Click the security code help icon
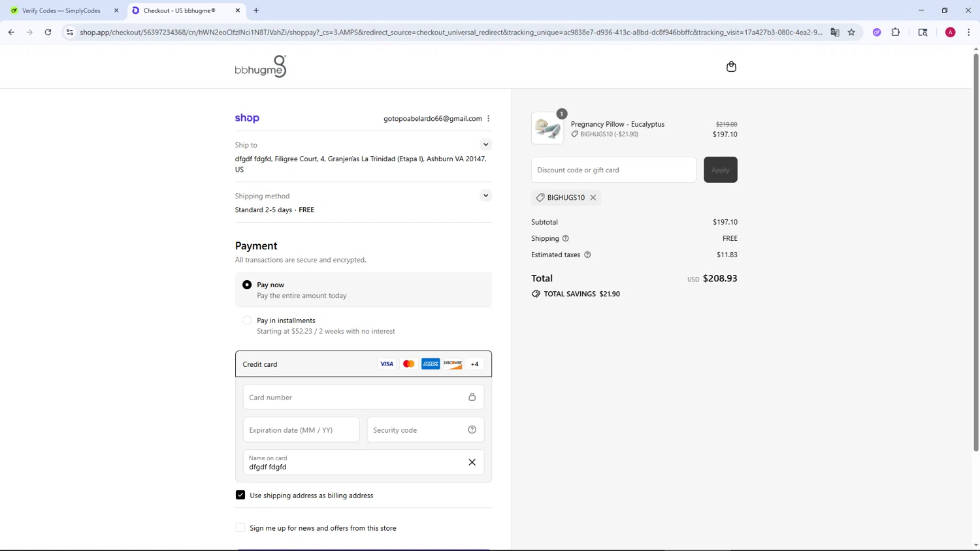Screen dimensions: 980x551 [472, 430]
